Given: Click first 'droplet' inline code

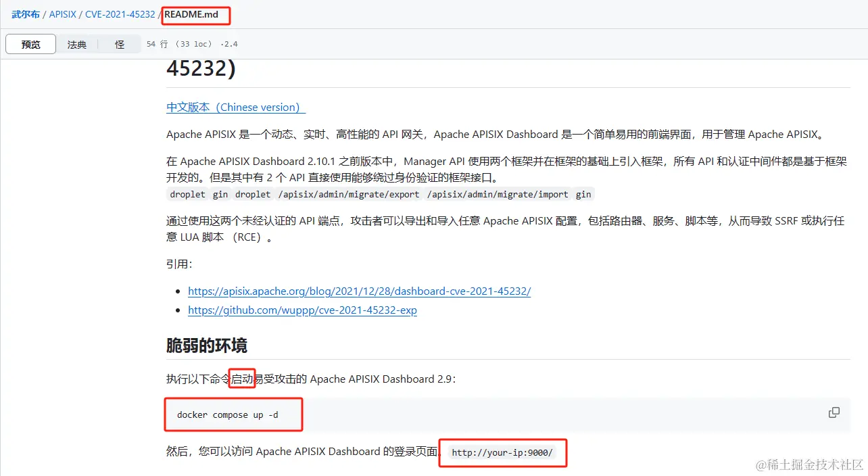Looking at the screenshot, I should (x=187, y=194).
